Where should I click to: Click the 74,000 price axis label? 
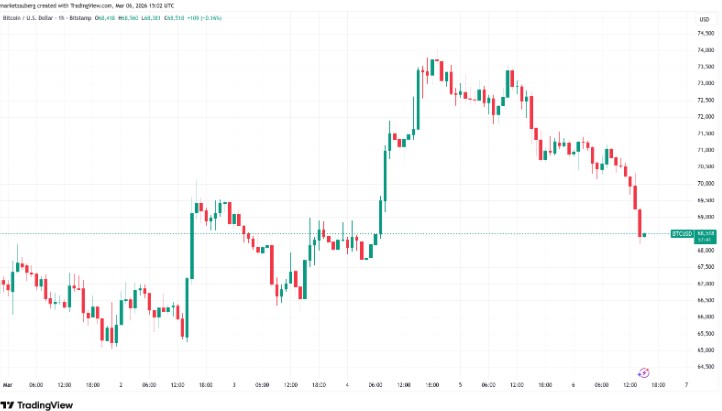click(x=706, y=50)
